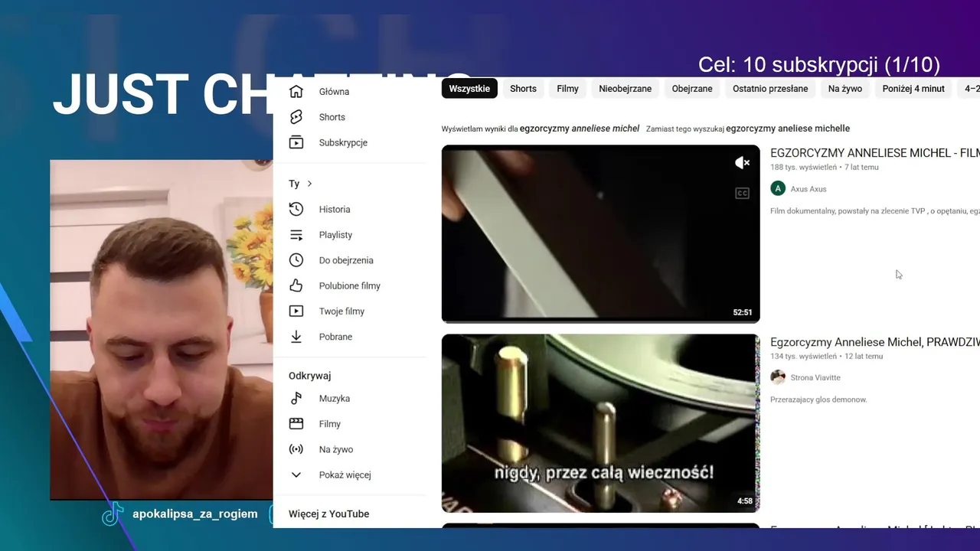980x551 pixels.
Task: Open the Do obejrzenia clock icon
Action: click(x=296, y=260)
